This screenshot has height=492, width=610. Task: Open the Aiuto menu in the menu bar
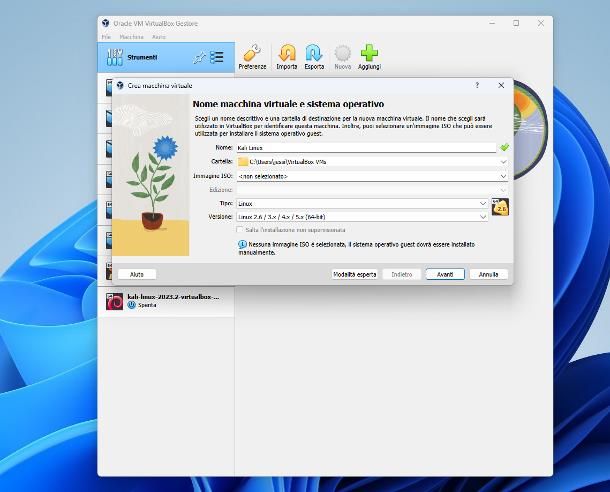click(x=159, y=37)
